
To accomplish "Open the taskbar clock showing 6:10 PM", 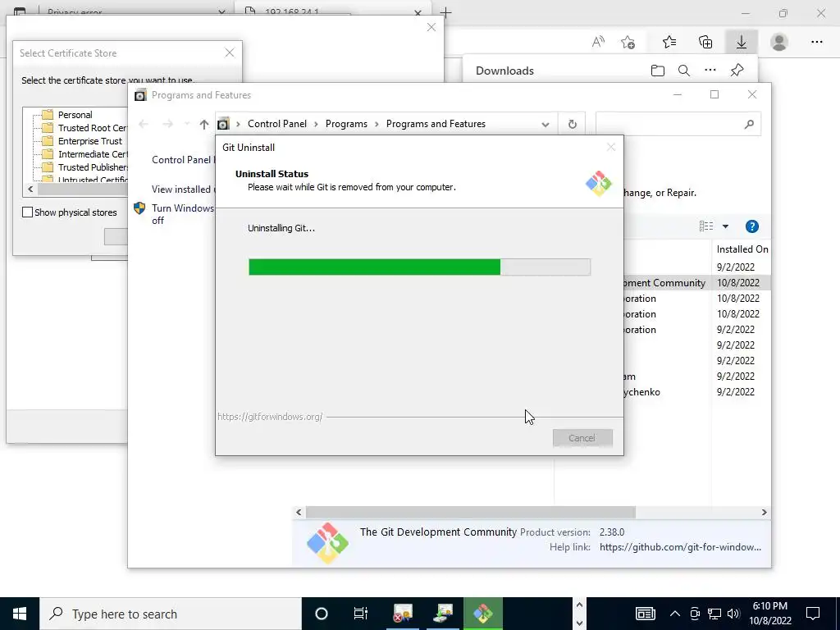I will [x=769, y=614].
